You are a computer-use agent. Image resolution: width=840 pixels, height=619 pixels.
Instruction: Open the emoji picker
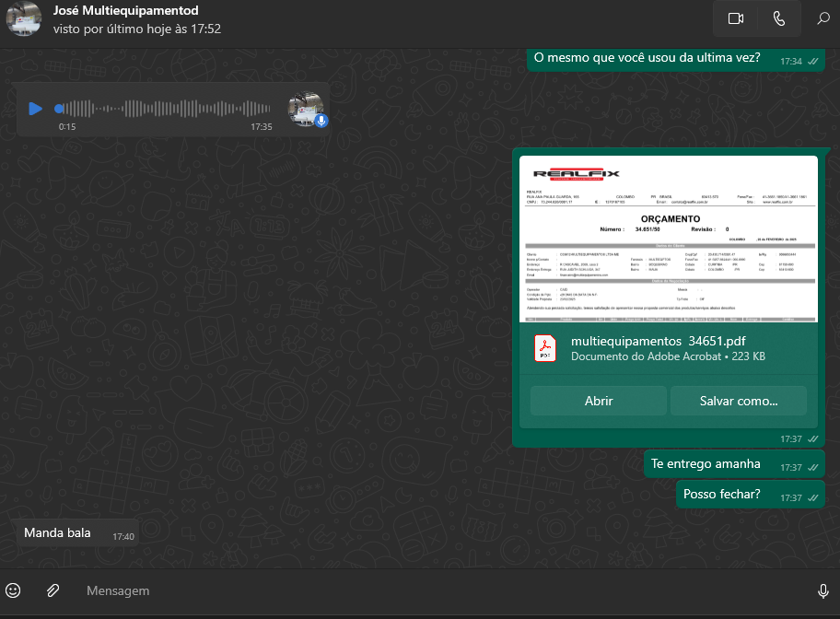(14, 590)
